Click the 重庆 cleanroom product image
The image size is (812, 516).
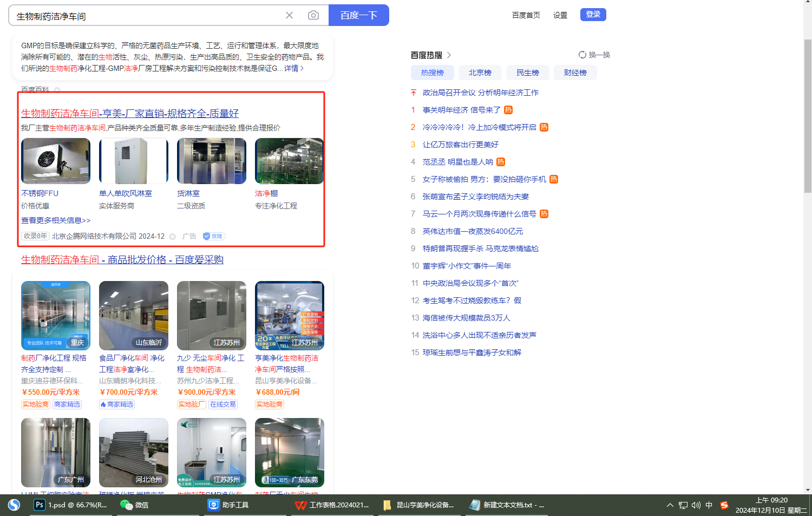pyautogui.click(x=56, y=316)
